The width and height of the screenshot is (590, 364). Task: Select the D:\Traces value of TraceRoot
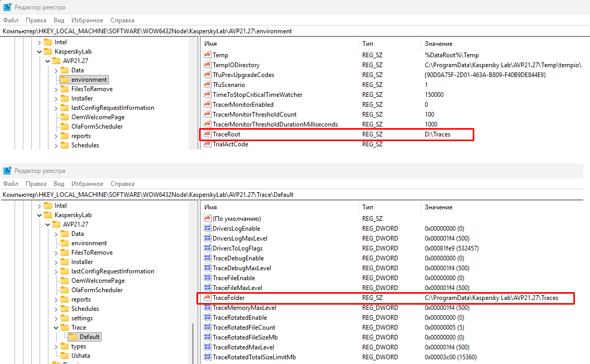point(437,134)
